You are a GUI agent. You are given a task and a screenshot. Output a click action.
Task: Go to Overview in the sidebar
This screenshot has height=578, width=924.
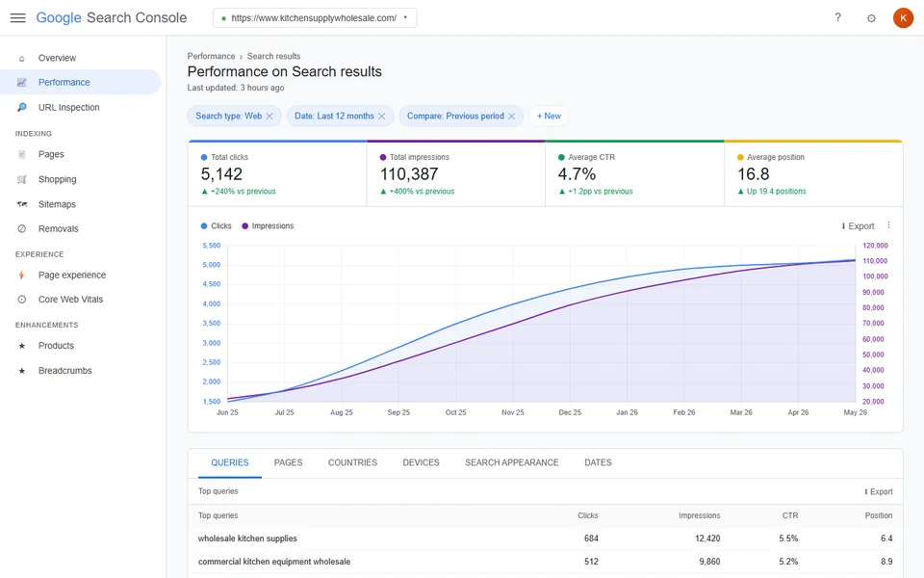point(80,58)
